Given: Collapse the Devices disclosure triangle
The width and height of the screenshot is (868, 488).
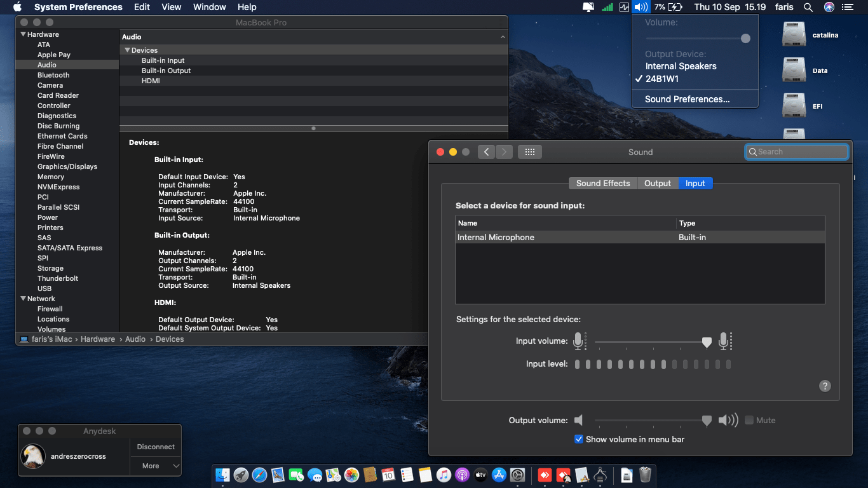Looking at the screenshot, I should click(x=127, y=50).
